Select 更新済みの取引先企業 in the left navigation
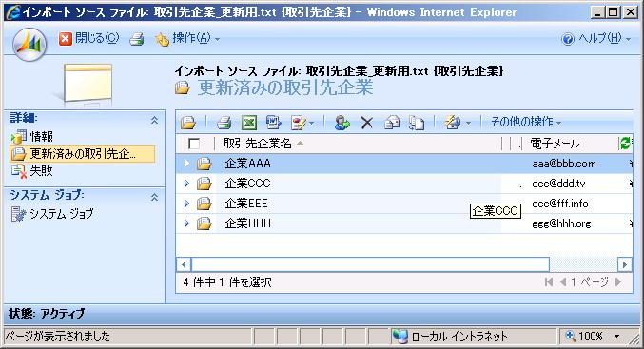Image resolution: width=644 pixels, height=349 pixels. tap(83, 154)
